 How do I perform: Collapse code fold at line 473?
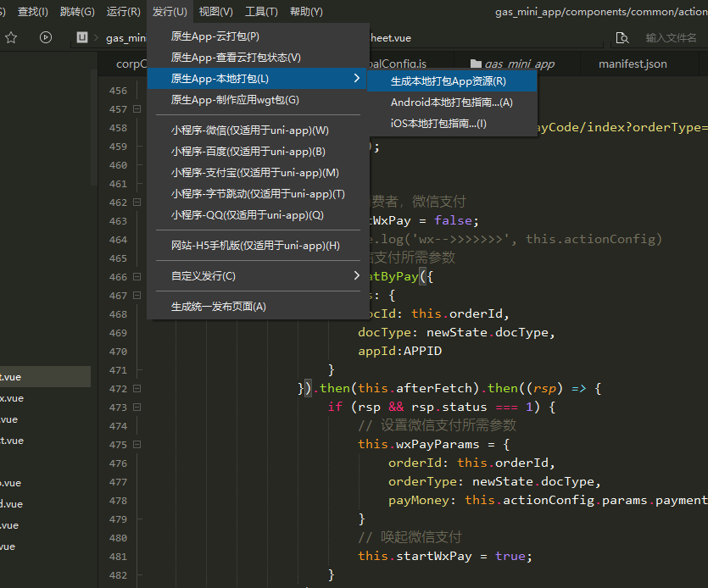pos(137,407)
